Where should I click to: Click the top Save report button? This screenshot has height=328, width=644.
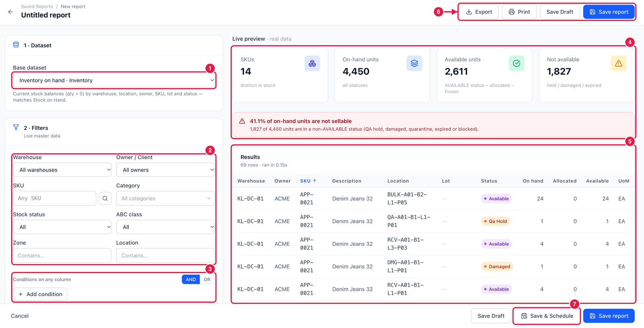point(609,12)
